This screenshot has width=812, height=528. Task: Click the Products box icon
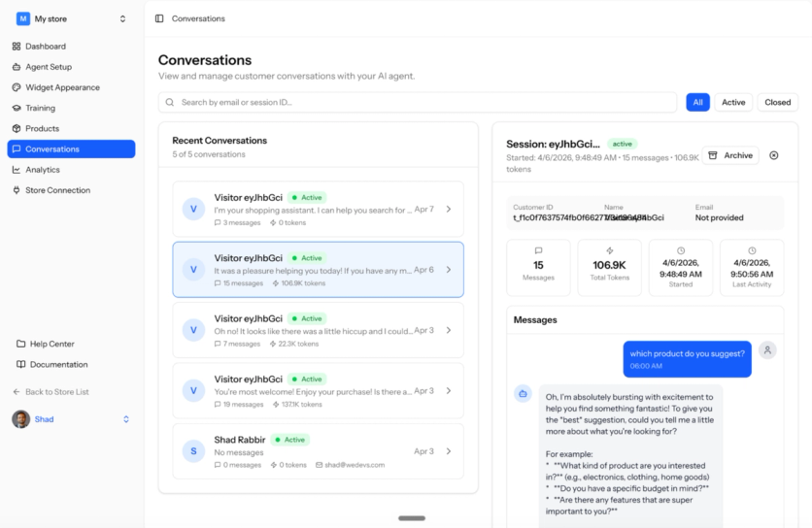tap(17, 128)
